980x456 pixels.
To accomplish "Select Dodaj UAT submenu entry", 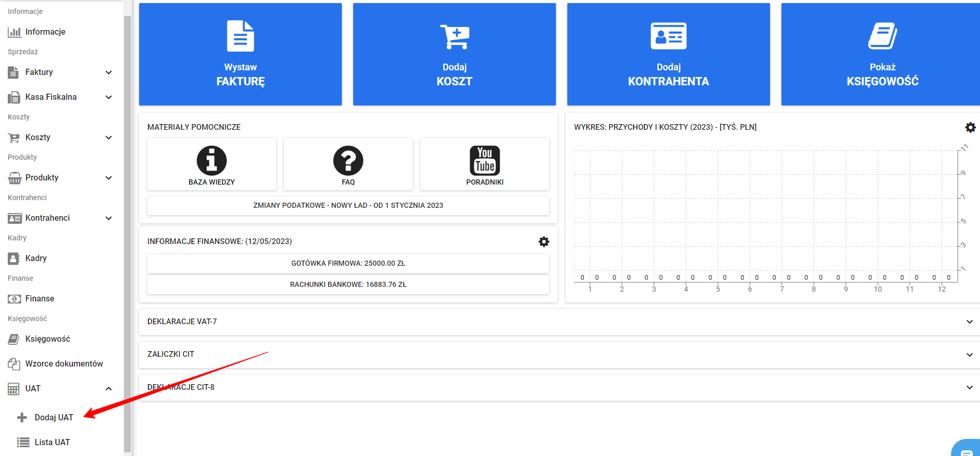I will coord(54,417).
